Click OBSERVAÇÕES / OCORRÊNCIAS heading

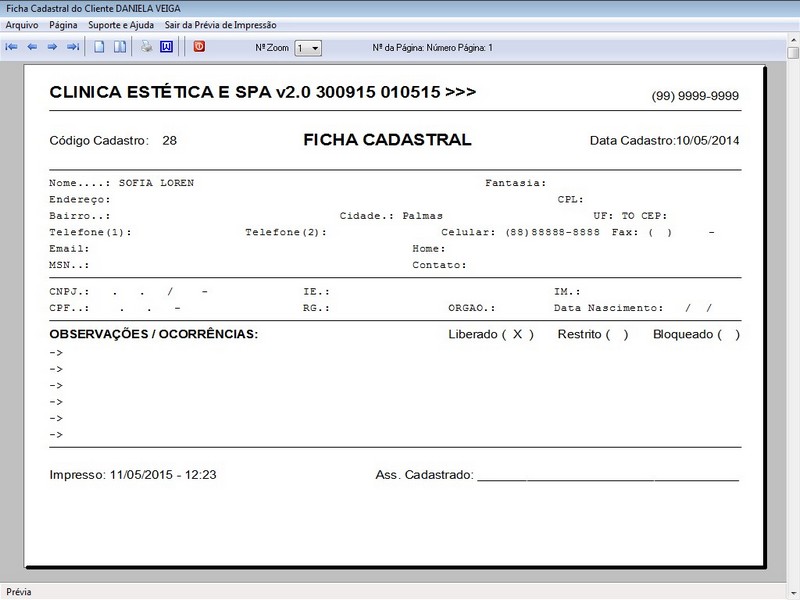(154, 334)
